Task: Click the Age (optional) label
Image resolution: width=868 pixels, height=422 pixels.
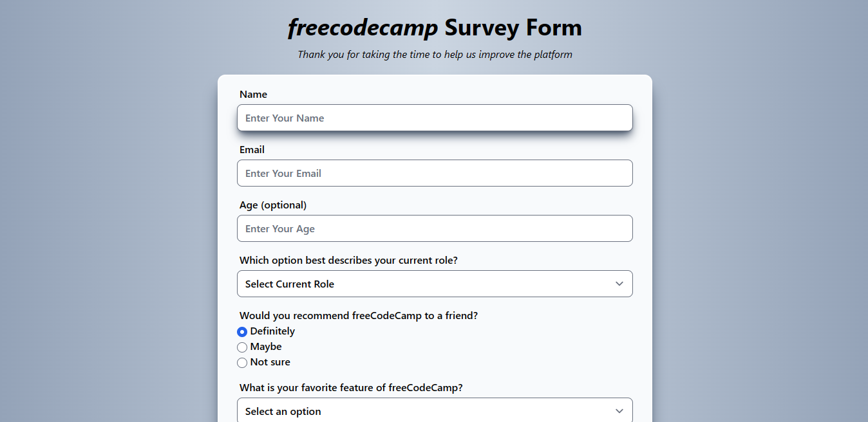Action: click(x=273, y=205)
